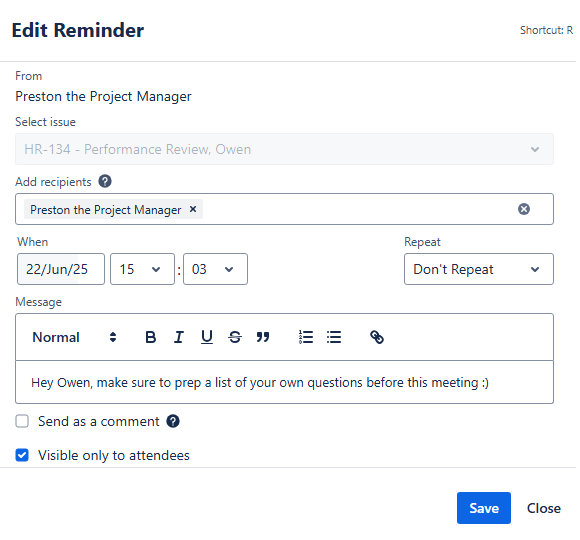
Task: Click the date field showing 22/Jun/25
Action: (x=61, y=269)
